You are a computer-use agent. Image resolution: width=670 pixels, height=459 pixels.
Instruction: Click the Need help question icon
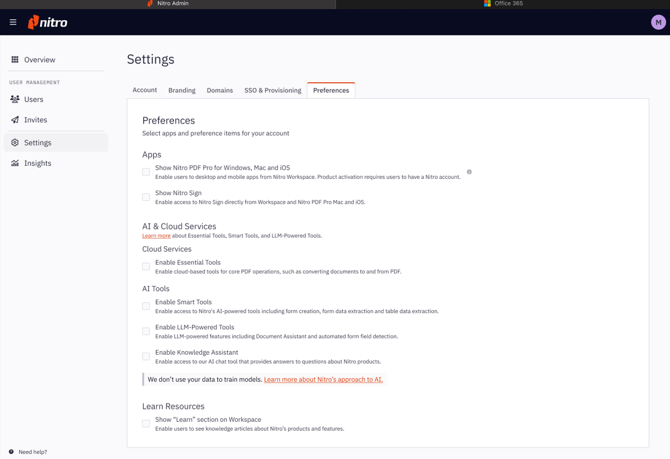point(11,452)
